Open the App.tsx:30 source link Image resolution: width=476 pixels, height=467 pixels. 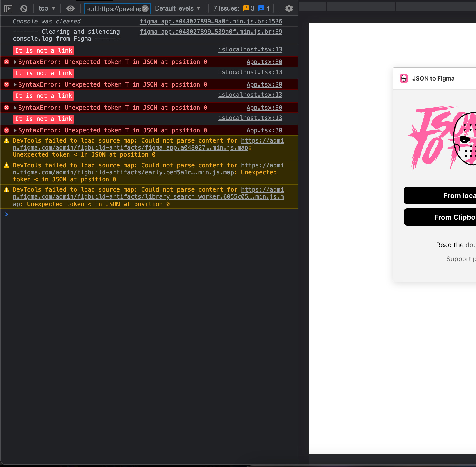(x=264, y=62)
